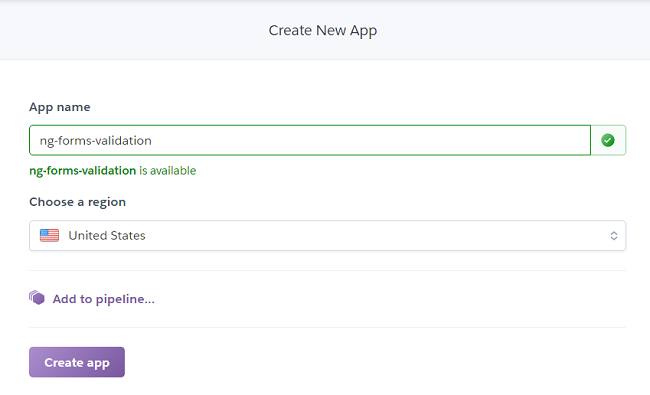
Task: Click the 'ng-forms-validation is available' message
Action: tap(112, 171)
